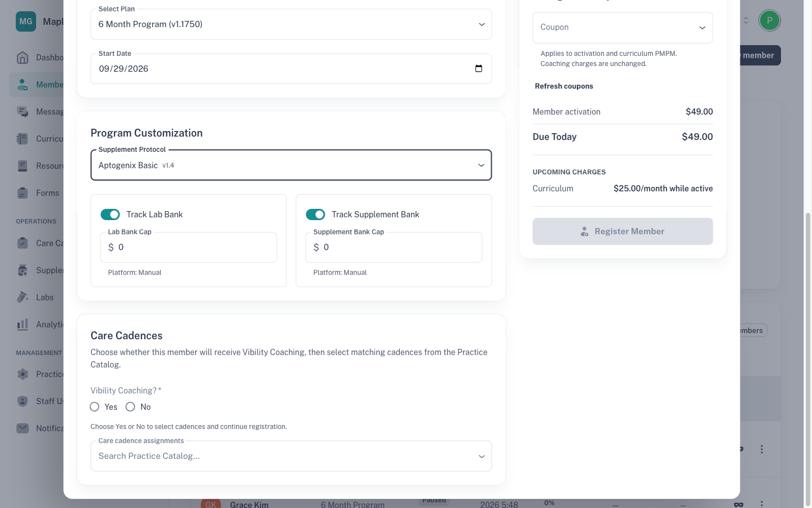The height and width of the screenshot is (508, 812).
Task: Click the Start Date field value
Action: (123, 69)
